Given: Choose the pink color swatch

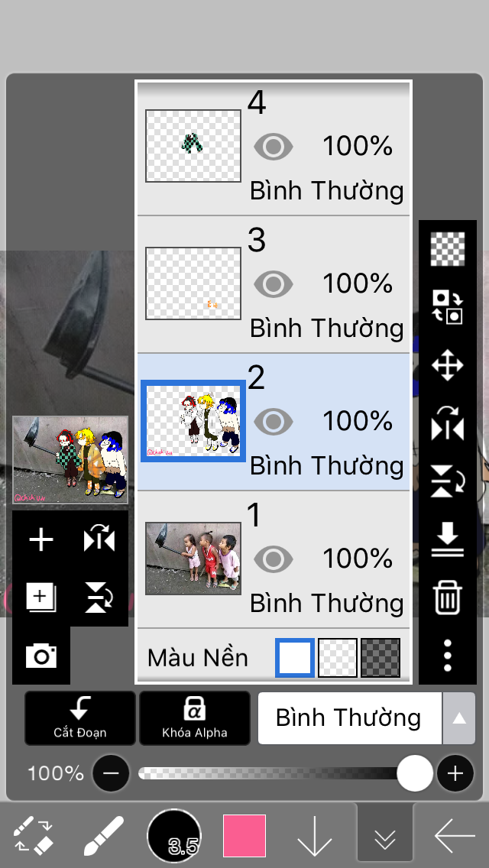Looking at the screenshot, I should tap(244, 836).
